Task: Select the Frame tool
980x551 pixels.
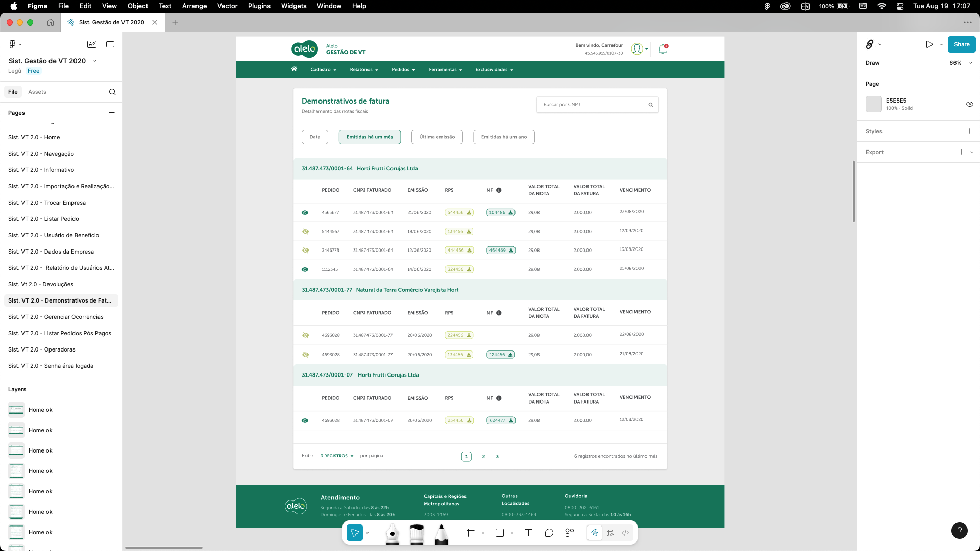Action: click(470, 533)
